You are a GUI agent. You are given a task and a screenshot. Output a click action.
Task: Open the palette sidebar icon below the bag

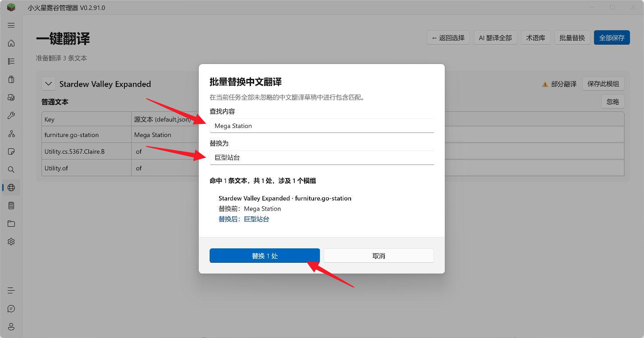point(11,97)
